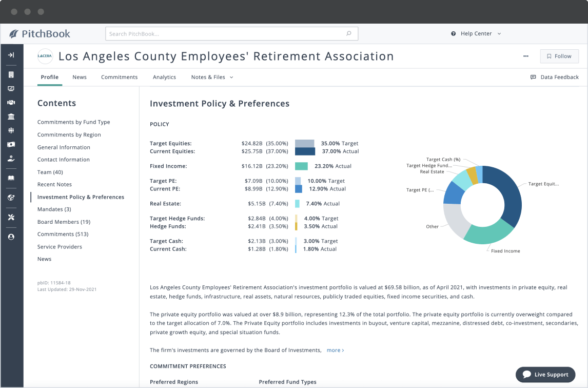
Task: Expand description with the more link
Action: pos(335,350)
